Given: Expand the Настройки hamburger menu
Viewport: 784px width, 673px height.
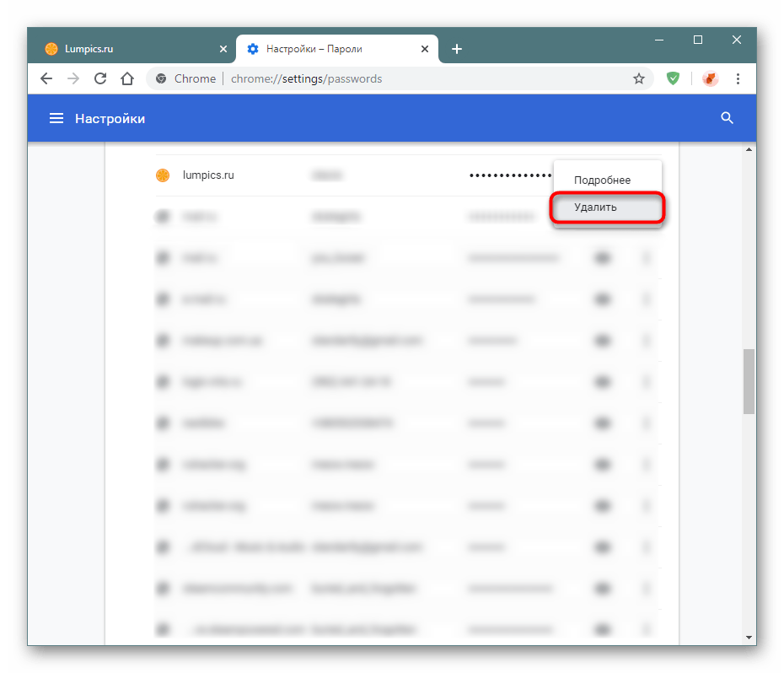Looking at the screenshot, I should (x=56, y=119).
